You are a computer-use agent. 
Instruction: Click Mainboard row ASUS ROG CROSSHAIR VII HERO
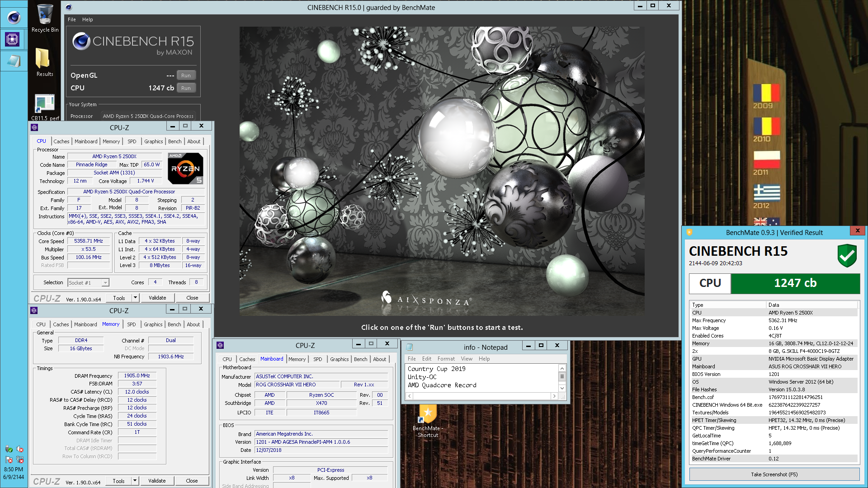774,366
